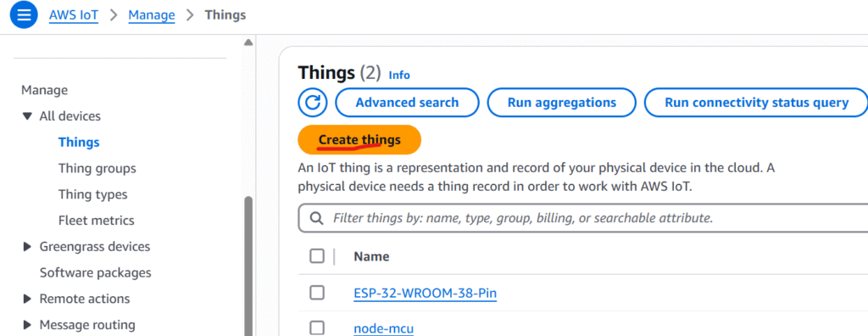
Task: Expand Greengrass devices in sidebar
Action: pyautogui.click(x=26, y=247)
